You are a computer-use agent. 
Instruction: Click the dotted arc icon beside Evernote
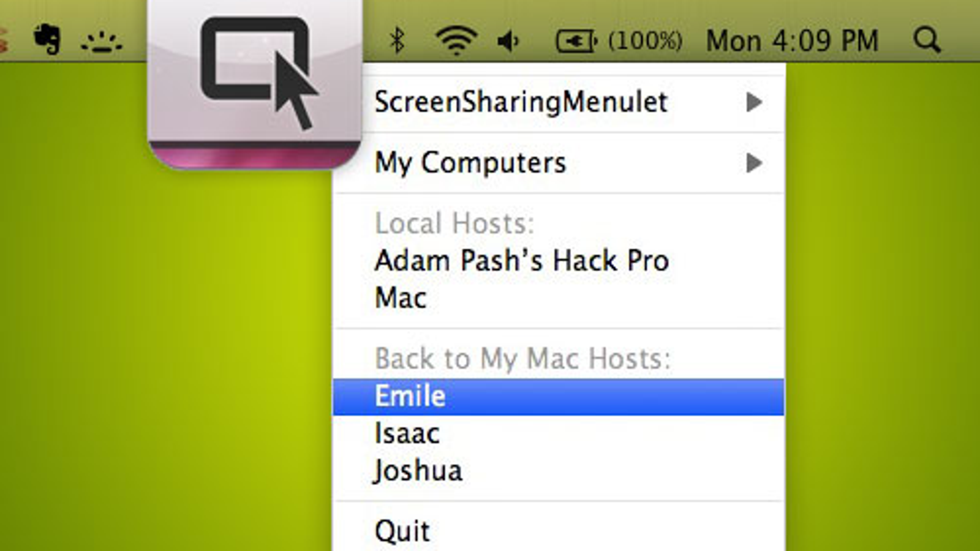[x=102, y=42]
